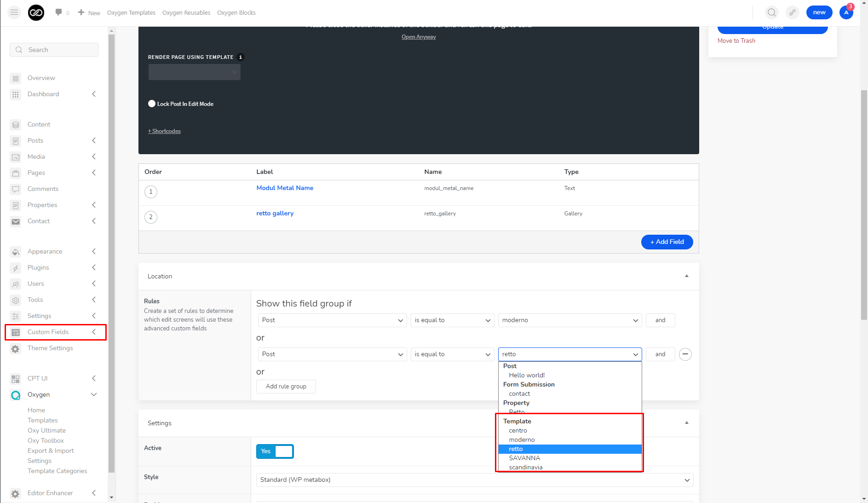Open the comments bubble icon

click(x=58, y=12)
